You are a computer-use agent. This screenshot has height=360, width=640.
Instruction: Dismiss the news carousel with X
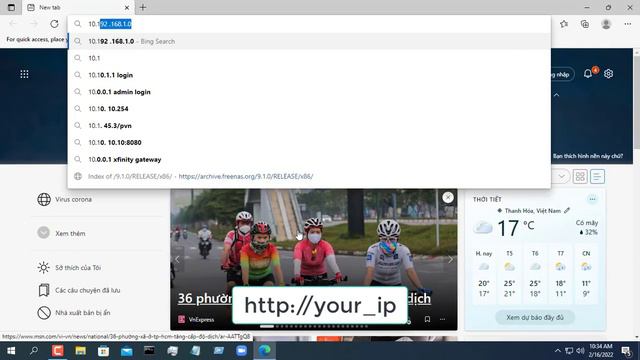pos(448,198)
